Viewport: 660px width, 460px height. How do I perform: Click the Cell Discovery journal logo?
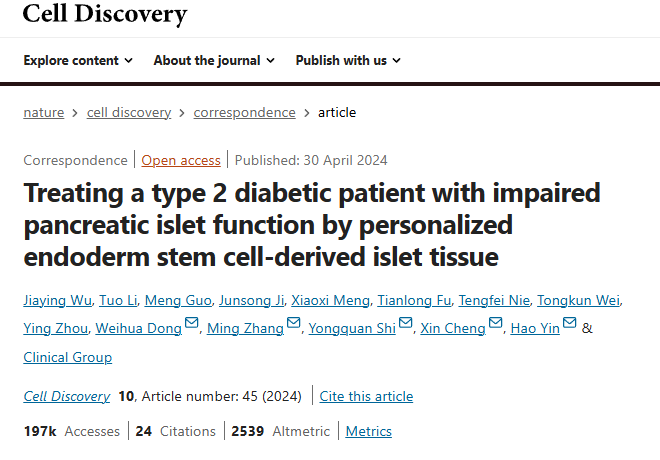pyautogui.click(x=104, y=14)
